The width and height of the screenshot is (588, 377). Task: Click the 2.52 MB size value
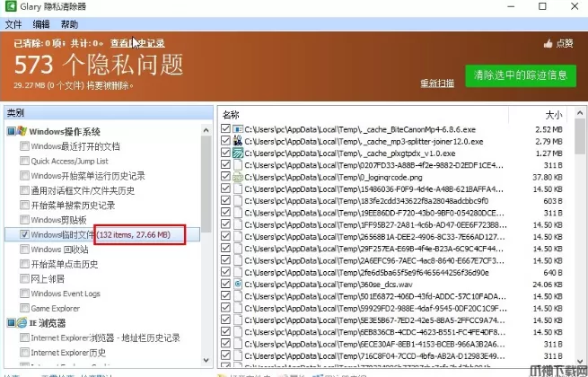549,129
